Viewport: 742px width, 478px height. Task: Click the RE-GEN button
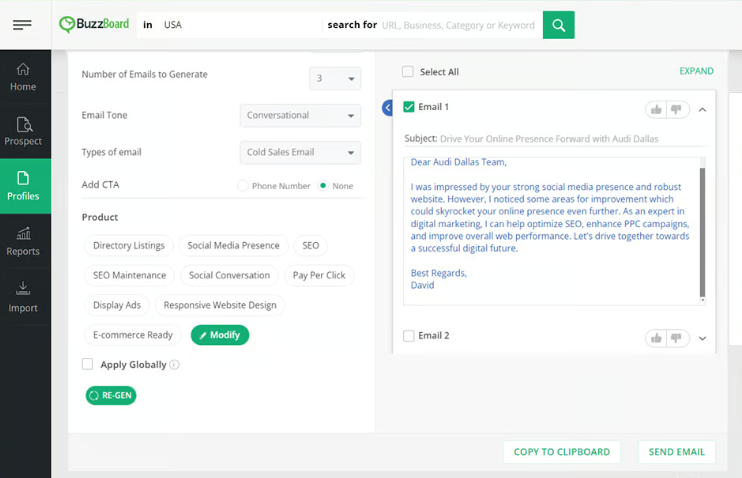(111, 396)
